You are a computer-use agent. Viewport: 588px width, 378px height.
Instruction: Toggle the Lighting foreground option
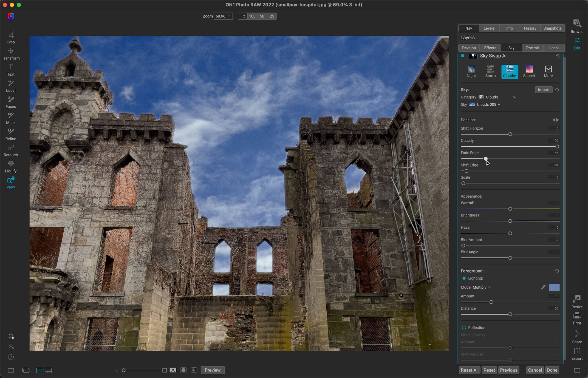pos(464,278)
